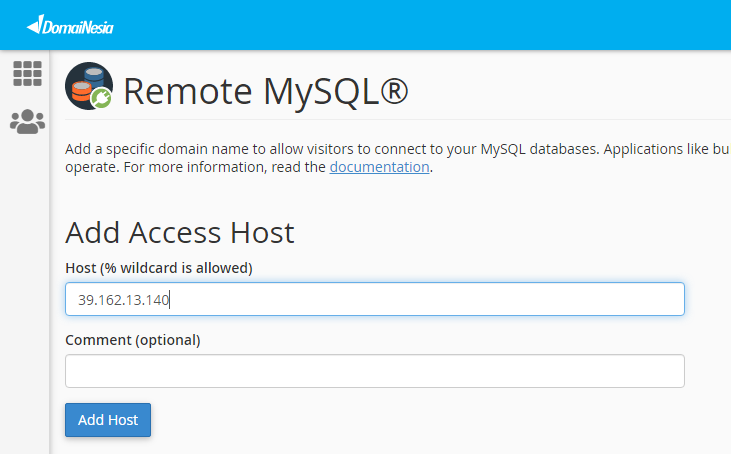Click the IP address 39.162.13.140 text
The width and height of the screenshot is (731, 454).
point(123,299)
